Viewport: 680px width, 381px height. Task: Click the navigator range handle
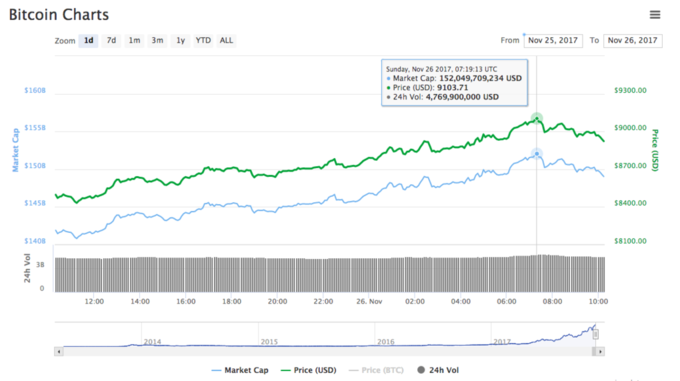pos(595,334)
